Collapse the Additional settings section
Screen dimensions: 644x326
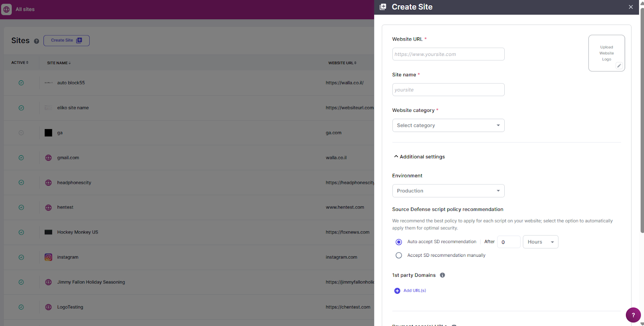(x=419, y=157)
